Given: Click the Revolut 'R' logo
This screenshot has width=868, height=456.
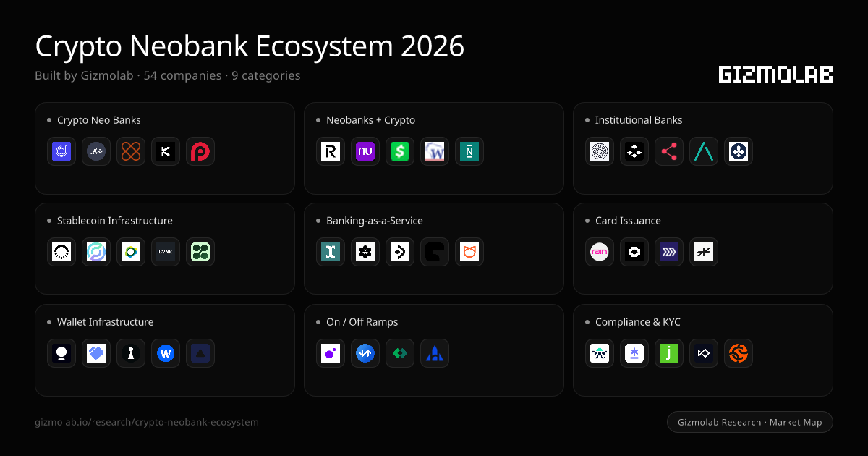Looking at the screenshot, I should pyautogui.click(x=331, y=151).
